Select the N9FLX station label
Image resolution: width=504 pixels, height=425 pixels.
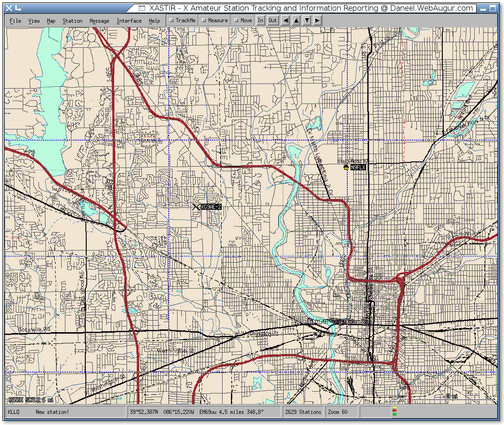358,167
